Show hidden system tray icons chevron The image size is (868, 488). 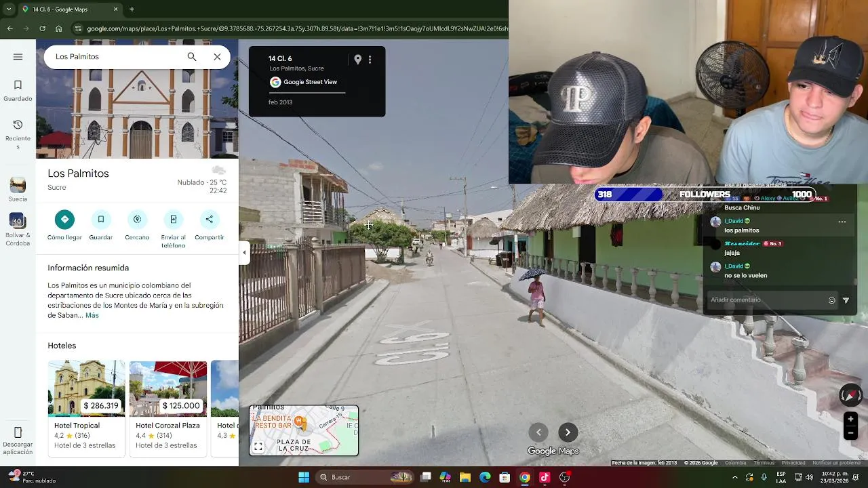point(735,477)
